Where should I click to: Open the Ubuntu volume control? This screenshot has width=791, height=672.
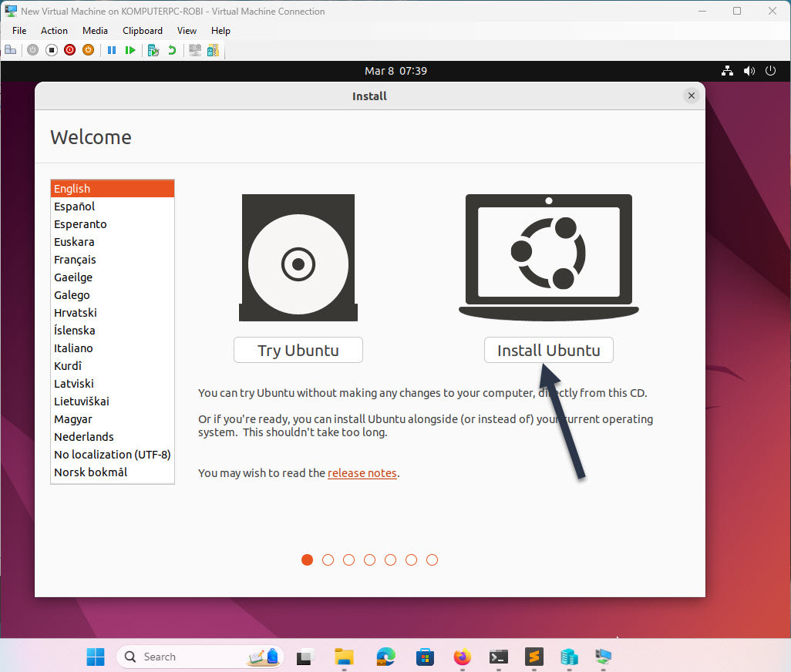[x=749, y=70]
